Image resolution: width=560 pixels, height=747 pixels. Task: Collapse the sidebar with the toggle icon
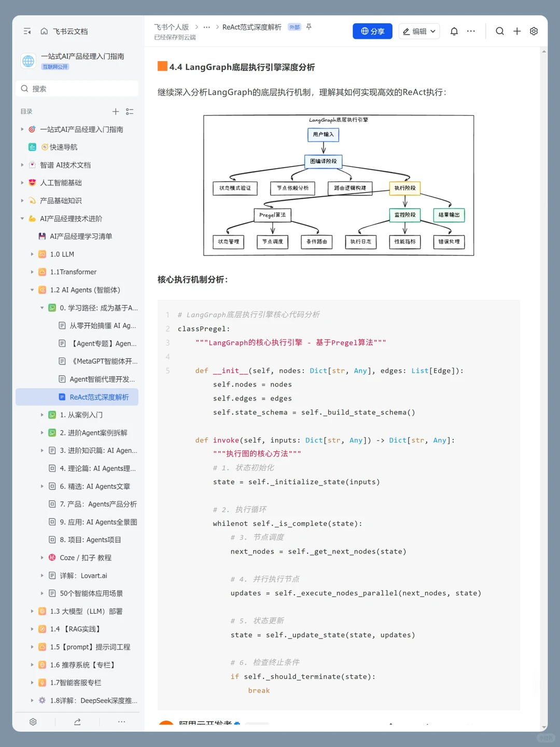click(27, 31)
